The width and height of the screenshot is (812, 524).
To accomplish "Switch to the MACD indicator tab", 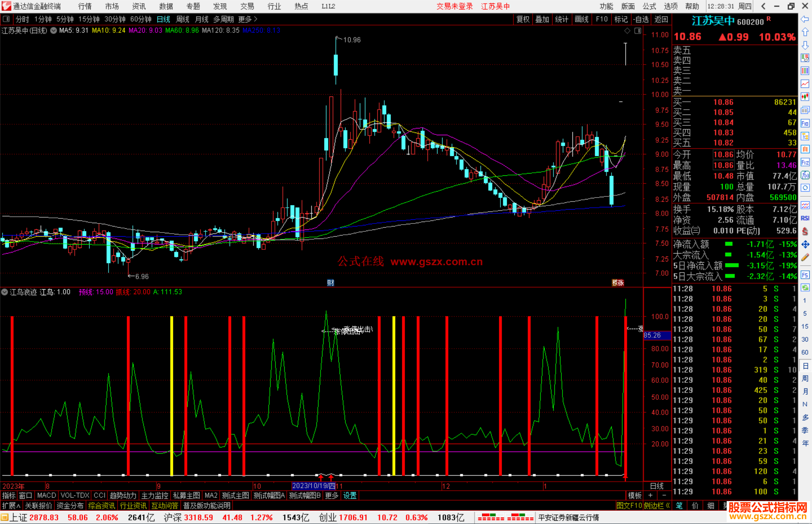I will tap(46, 495).
